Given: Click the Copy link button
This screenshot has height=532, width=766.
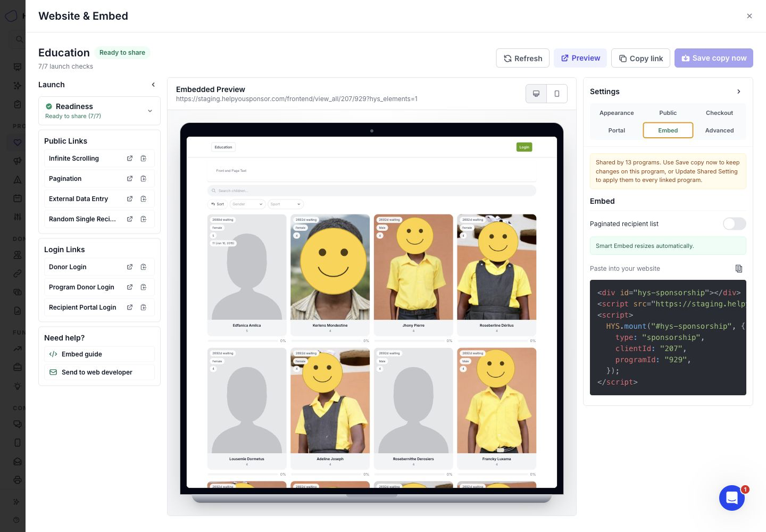Looking at the screenshot, I should 640,59.
